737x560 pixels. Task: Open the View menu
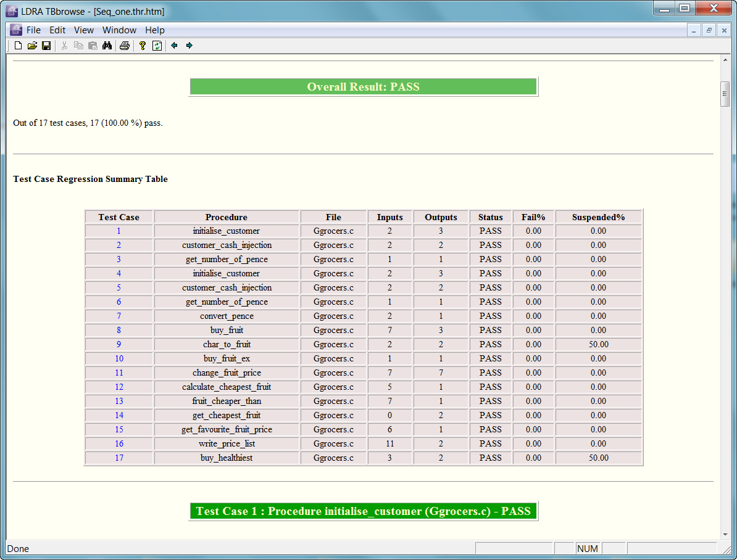click(84, 30)
